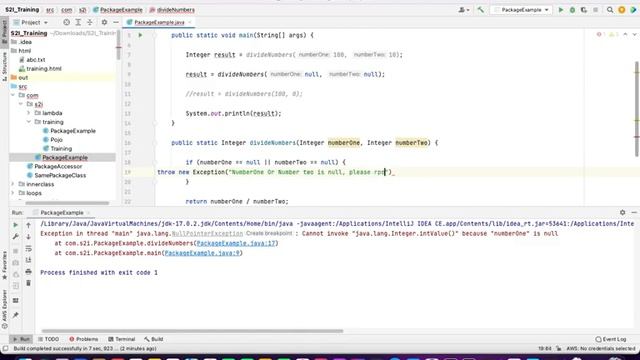Open the PackageExample run configuration dropdown
640x360 pixels.
point(521,10)
